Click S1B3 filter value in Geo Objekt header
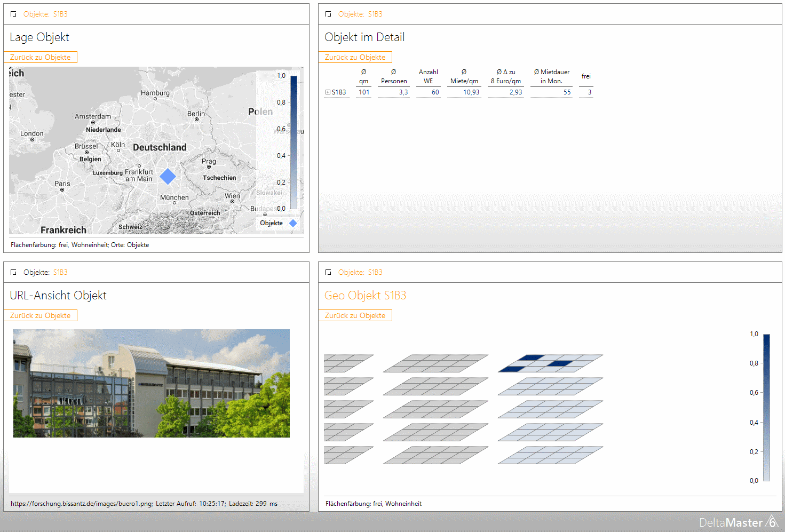This screenshot has height=532, width=785. tap(375, 272)
